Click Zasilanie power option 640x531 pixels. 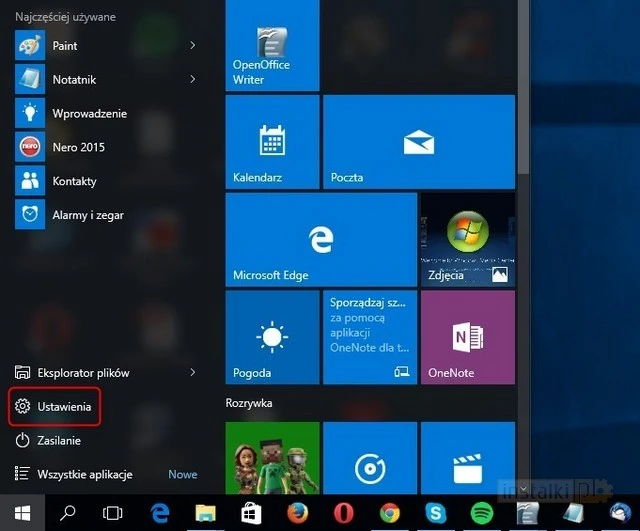click(x=60, y=440)
